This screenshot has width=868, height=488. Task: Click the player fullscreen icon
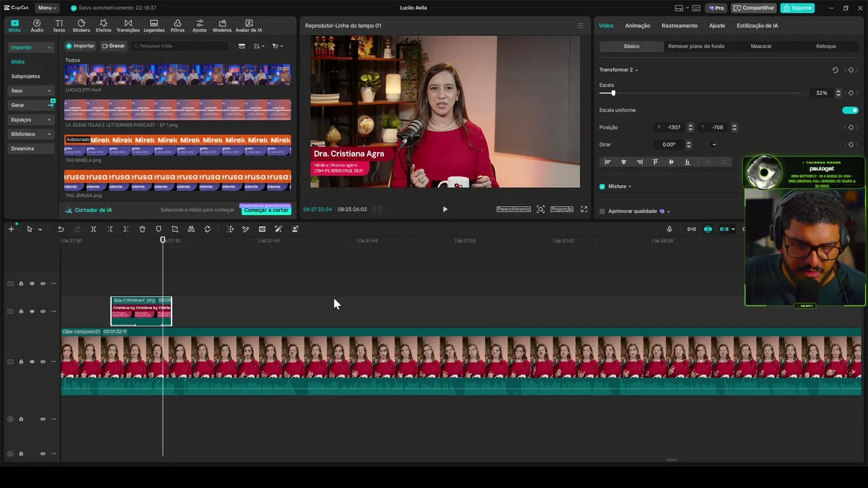[x=584, y=209]
